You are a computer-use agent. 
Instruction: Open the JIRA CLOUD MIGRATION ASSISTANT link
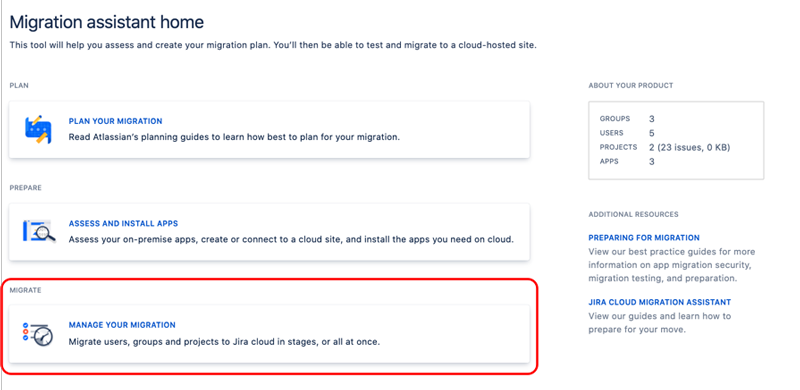tap(660, 302)
